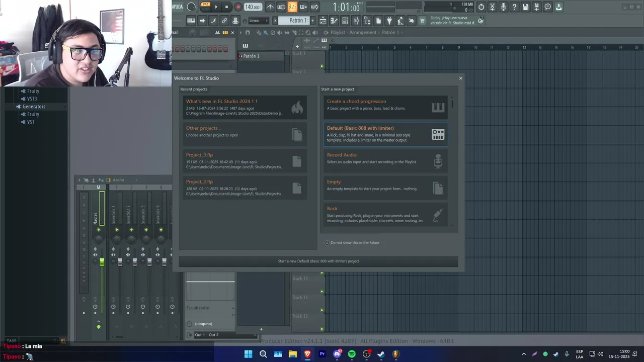Check Do not show this in the future
Image resolution: width=644 pixels, height=362 pixels.
pyautogui.click(x=327, y=243)
